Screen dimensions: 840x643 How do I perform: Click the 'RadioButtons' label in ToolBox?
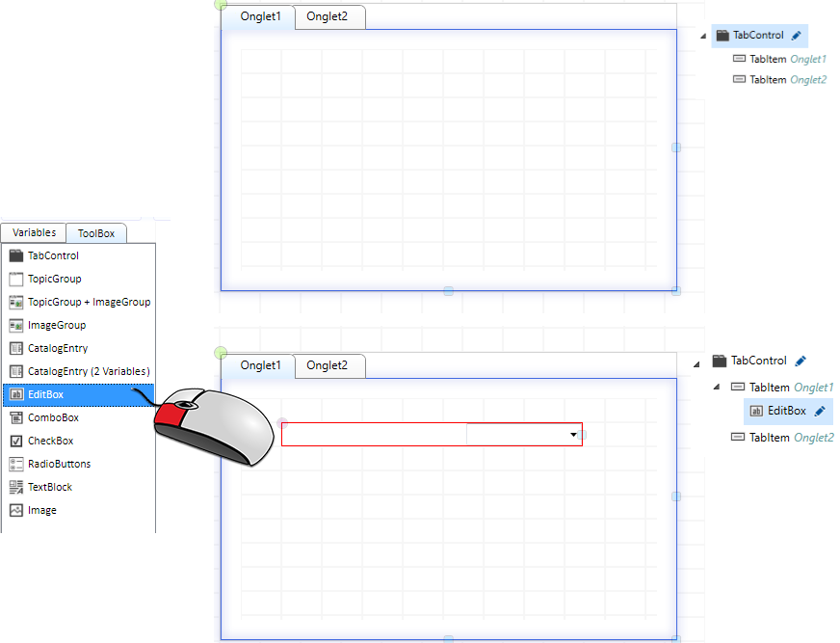(x=60, y=464)
